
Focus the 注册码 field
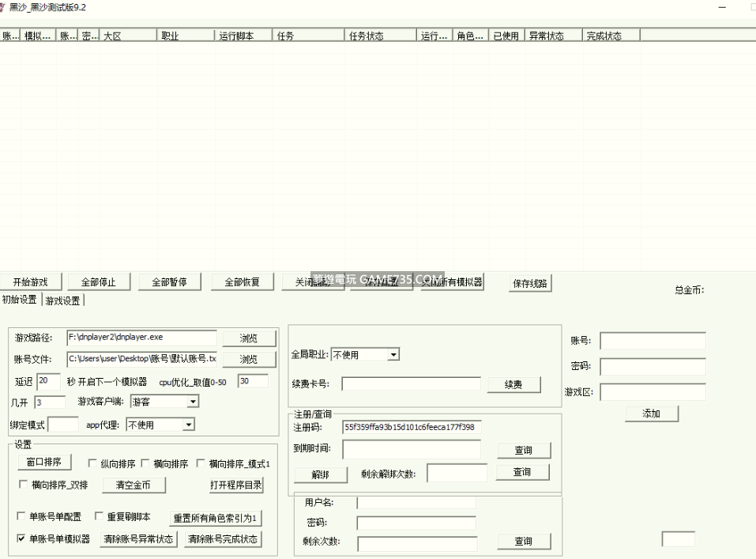pyautogui.click(x=412, y=427)
